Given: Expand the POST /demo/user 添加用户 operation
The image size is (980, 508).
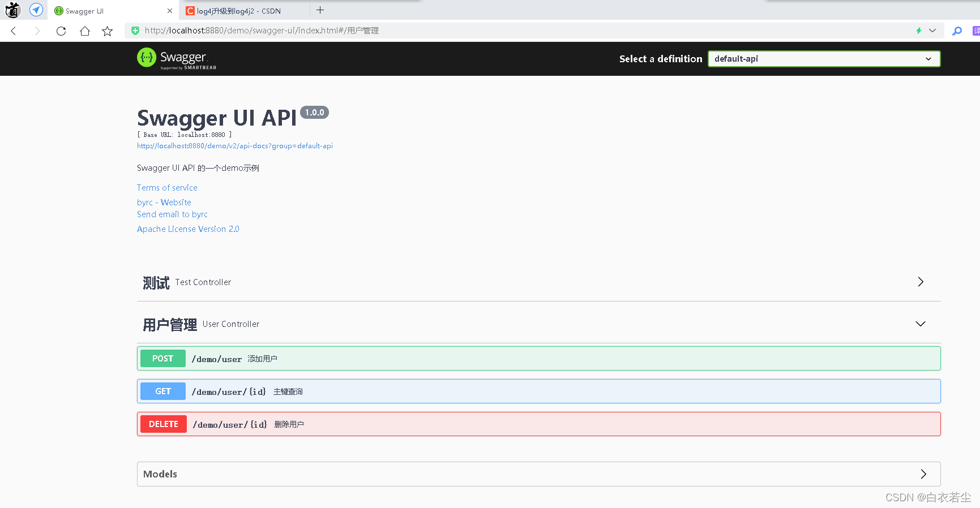Looking at the screenshot, I should click(x=538, y=359).
